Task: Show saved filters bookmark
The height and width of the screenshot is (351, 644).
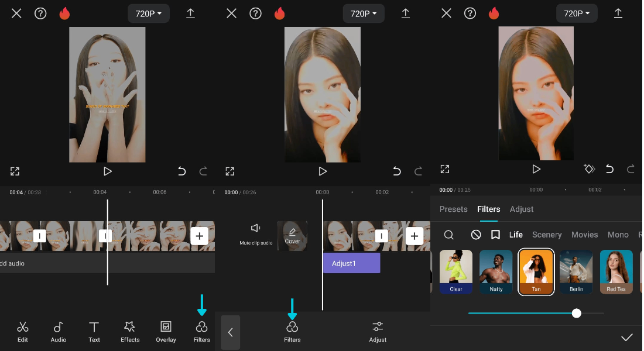Action: pyautogui.click(x=496, y=235)
